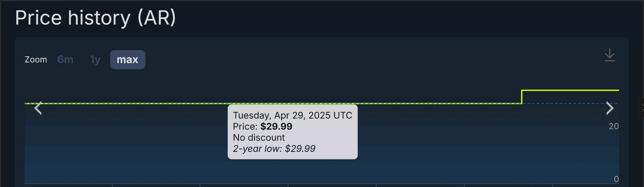Download the price history chart data
The image size is (644, 187).
point(609,55)
